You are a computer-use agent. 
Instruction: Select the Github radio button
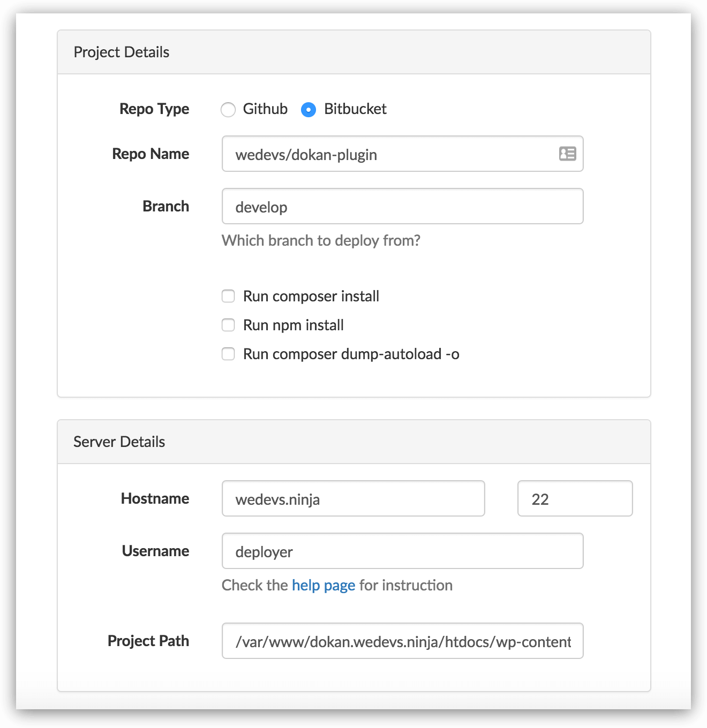228,110
